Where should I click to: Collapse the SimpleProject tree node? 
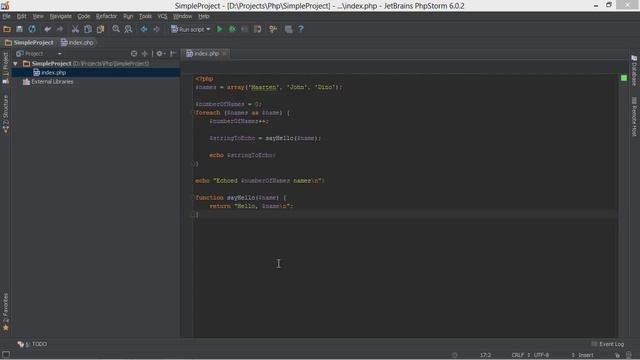coord(16,64)
